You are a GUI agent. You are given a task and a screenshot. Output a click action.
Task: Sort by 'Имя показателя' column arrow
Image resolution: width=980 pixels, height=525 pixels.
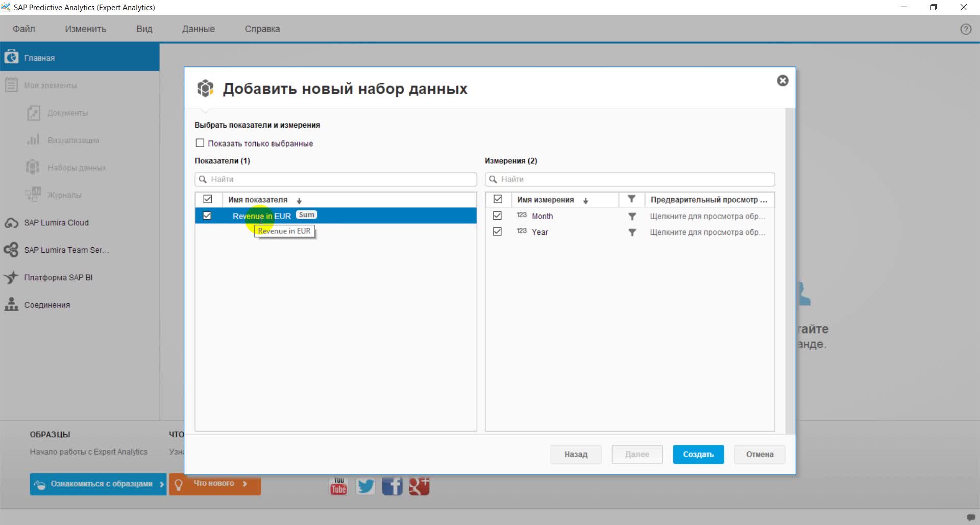(x=299, y=201)
